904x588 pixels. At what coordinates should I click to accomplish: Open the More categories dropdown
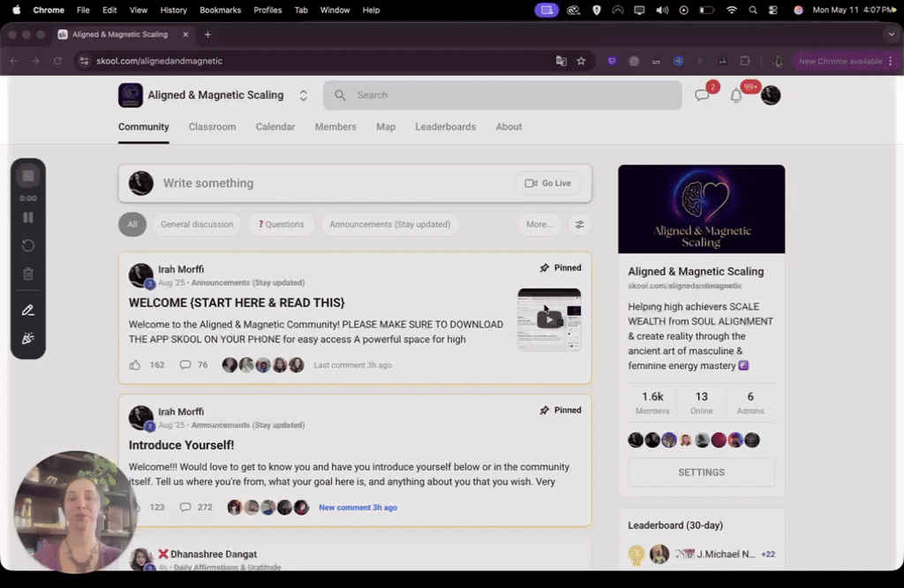(x=539, y=224)
